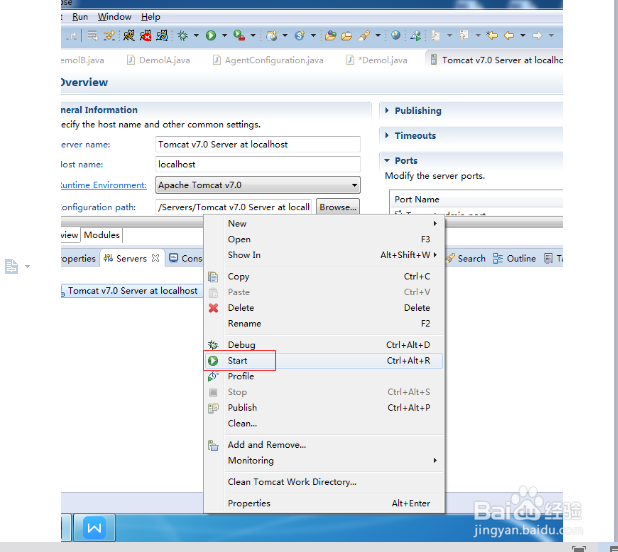The width and height of the screenshot is (618, 552).
Task: Select Tomcat v7.0 Server at localhost in Servers list
Action: (x=132, y=291)
